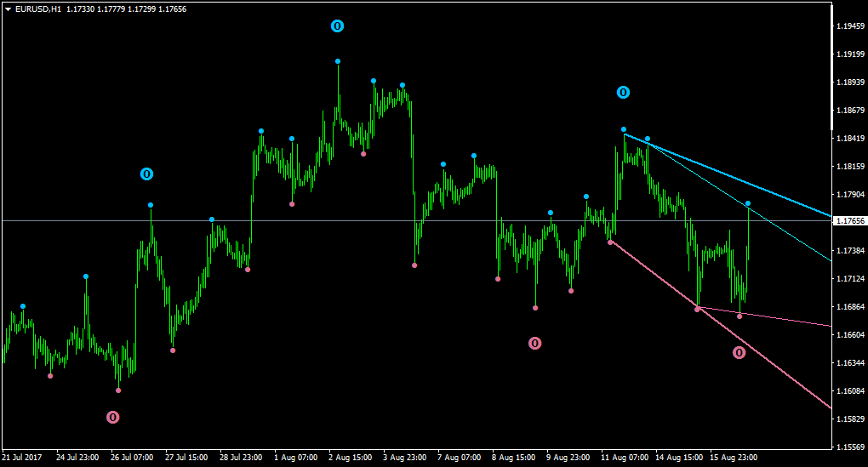Click the 1 Aug 07:00 time label
Image resolution: width=868 pixels, height=467 pixels.
296,458
